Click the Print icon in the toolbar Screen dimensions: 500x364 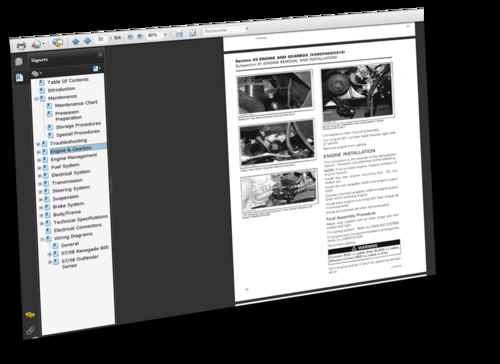(21, 45)
